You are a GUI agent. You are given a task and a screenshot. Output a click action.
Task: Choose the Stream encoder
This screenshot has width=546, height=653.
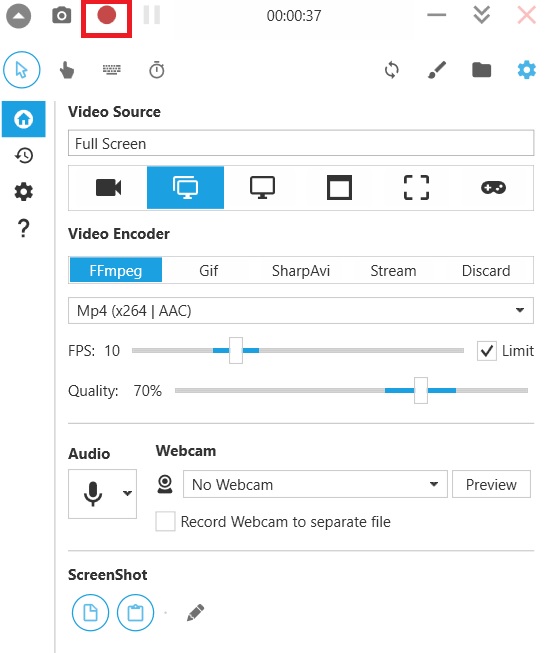pyautogui.click(x=393, y=270)
